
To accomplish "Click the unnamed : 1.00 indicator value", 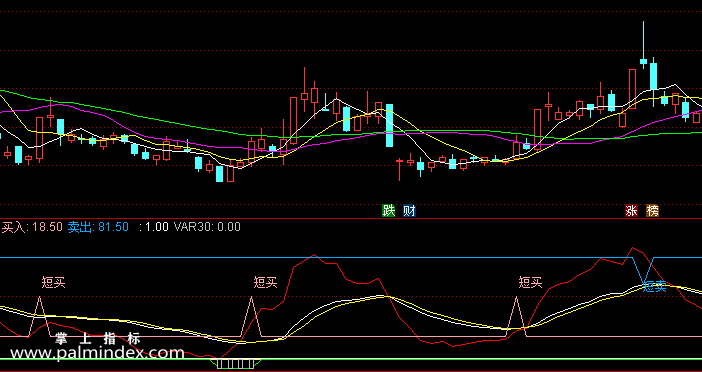I will (x=154, y=227).
